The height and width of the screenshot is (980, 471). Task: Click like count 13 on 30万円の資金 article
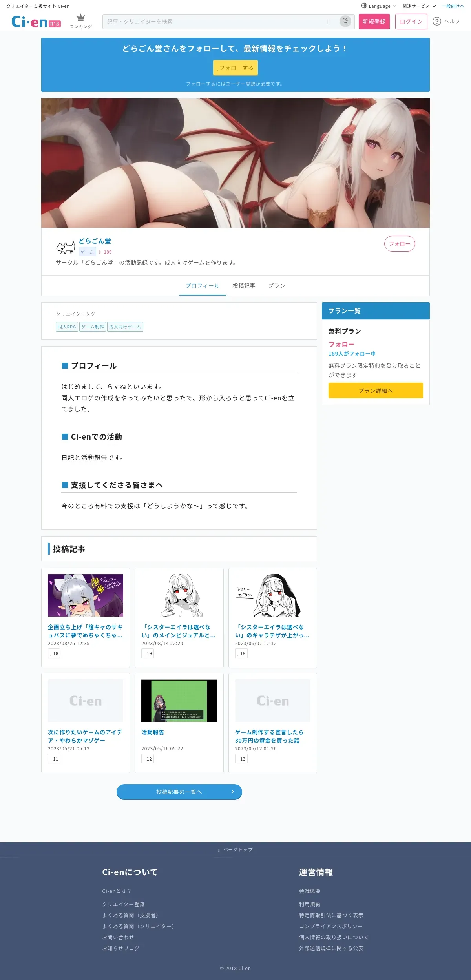point(241,759)
